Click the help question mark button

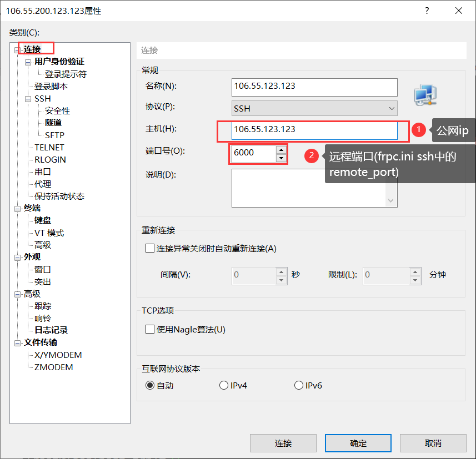(x=427, y=11)
